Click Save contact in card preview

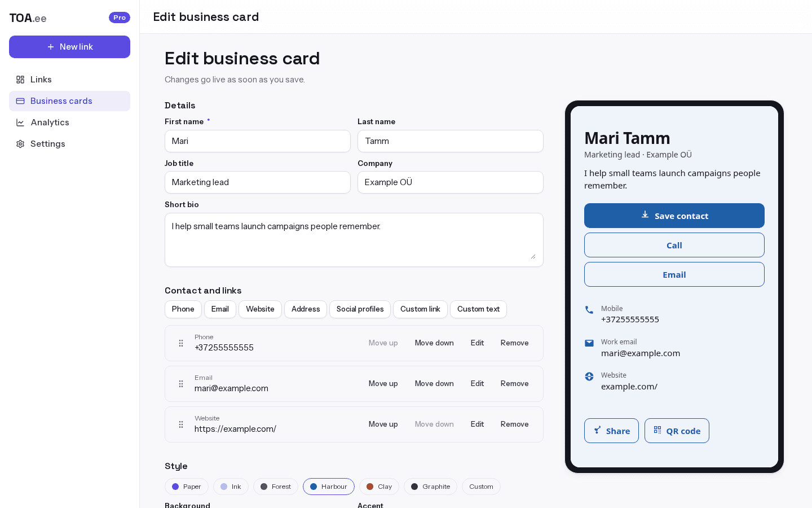pyautogui.click(x=674, y=216)
